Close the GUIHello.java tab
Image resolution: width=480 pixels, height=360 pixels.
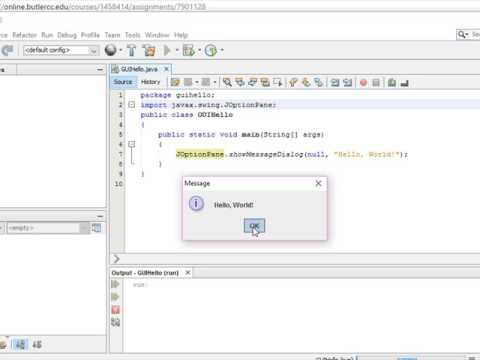point(166,69)
